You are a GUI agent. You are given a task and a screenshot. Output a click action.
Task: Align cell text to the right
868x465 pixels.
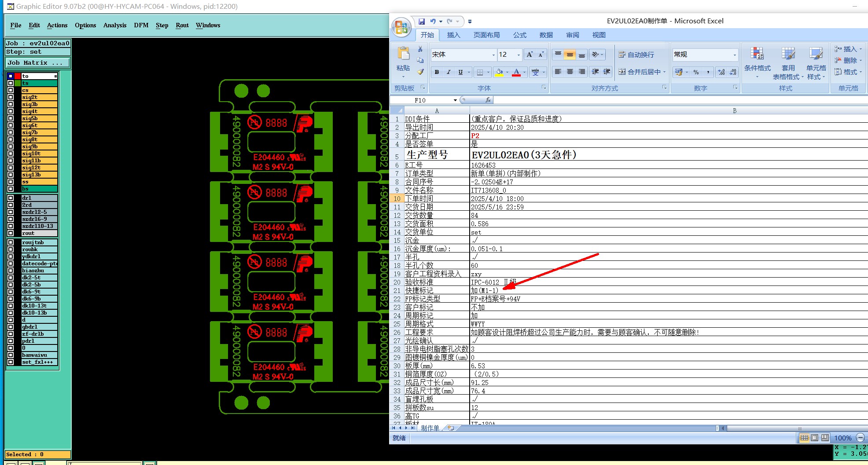pyautogui.click(x=581, y=72)
